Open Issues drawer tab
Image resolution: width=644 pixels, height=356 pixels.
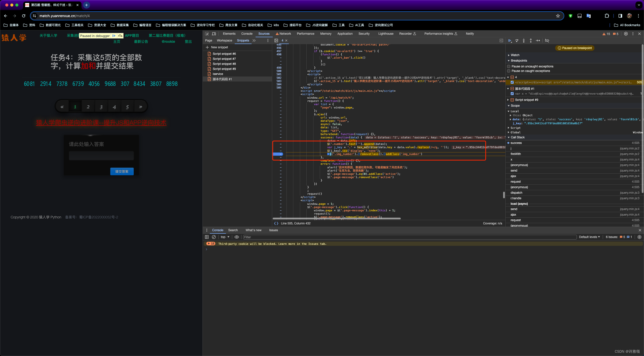click(273, 230)
